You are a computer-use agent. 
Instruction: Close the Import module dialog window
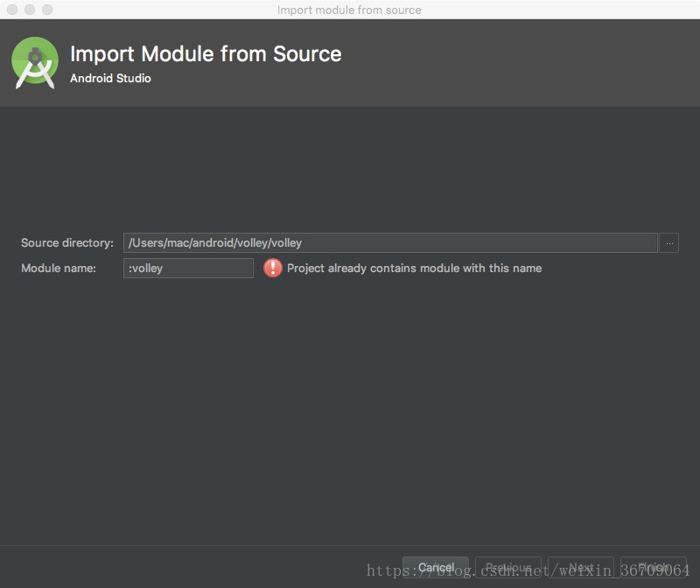pos(12,10)
